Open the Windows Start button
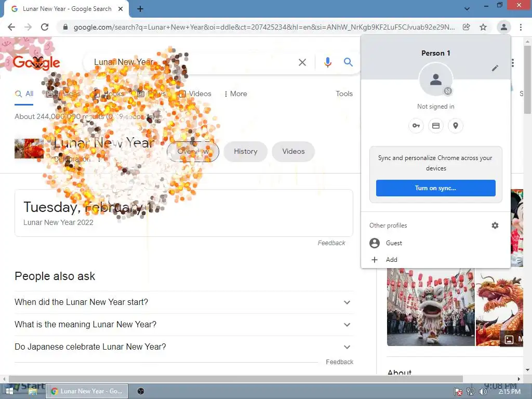The image size is (532, 399). (9, 391)
